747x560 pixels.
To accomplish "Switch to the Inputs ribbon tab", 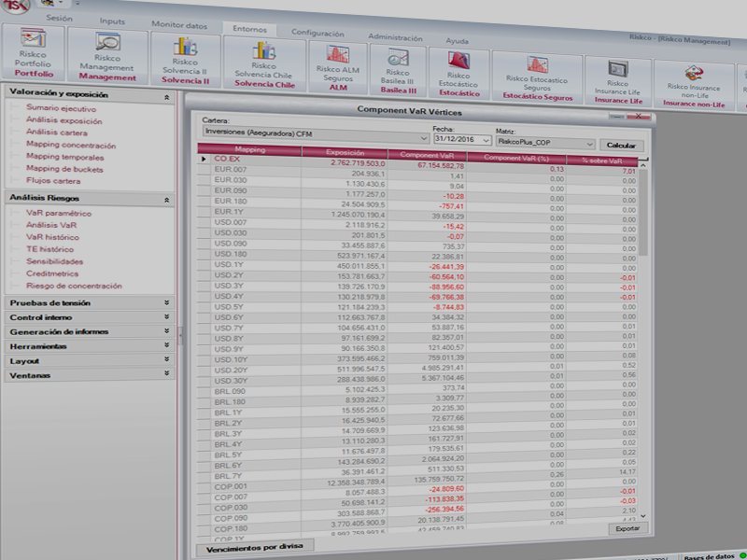I will pos(112,21).
